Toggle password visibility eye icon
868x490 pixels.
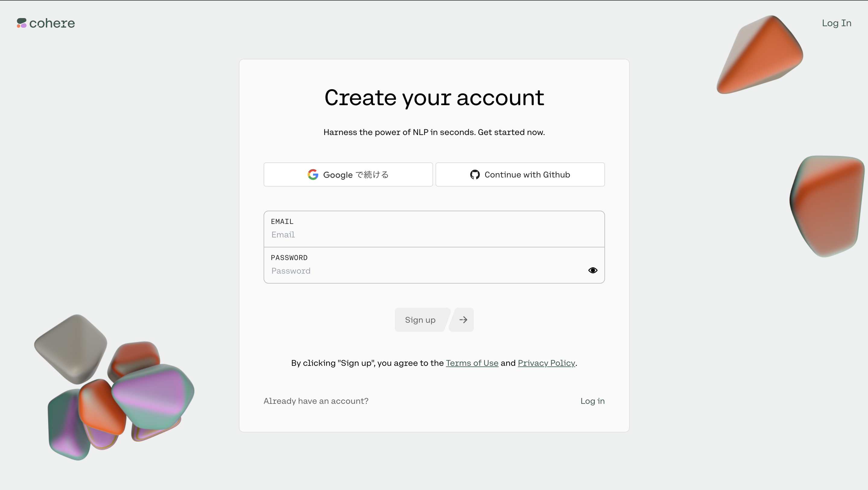coord(593,270)
